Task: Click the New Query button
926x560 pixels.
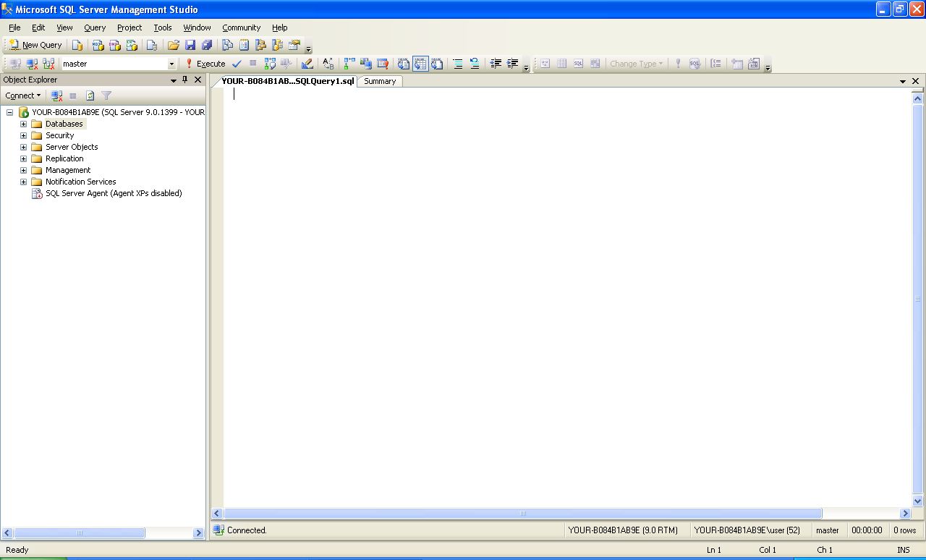Action: (x=35, y=45)
